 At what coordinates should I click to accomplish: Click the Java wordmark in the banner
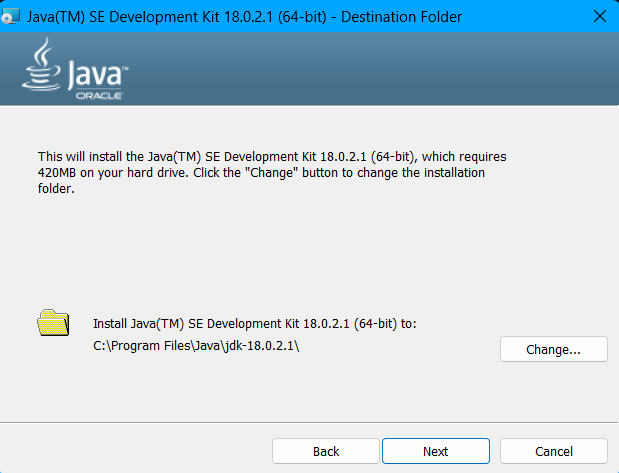[x=96, y=74]
